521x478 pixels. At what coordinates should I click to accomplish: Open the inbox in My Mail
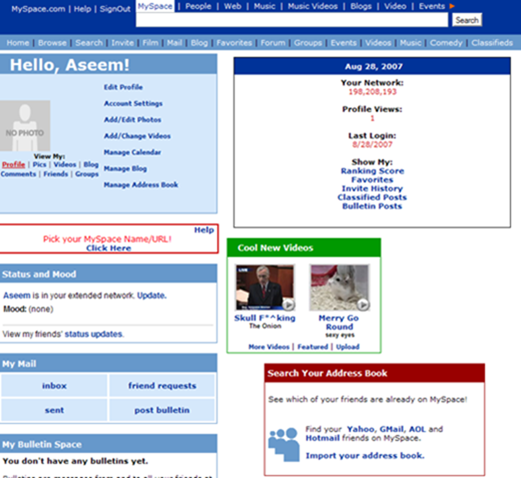(54, 386)
